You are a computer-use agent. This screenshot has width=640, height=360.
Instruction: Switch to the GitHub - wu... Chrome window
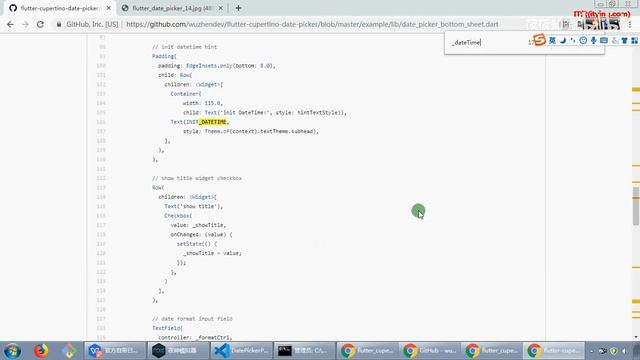(429, 351)
